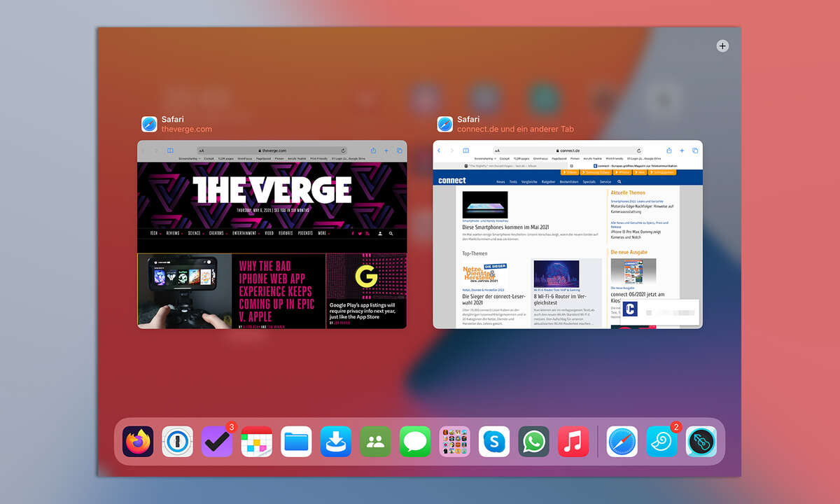Open the theverge.com Safari window thumbnail

point(272,234)
